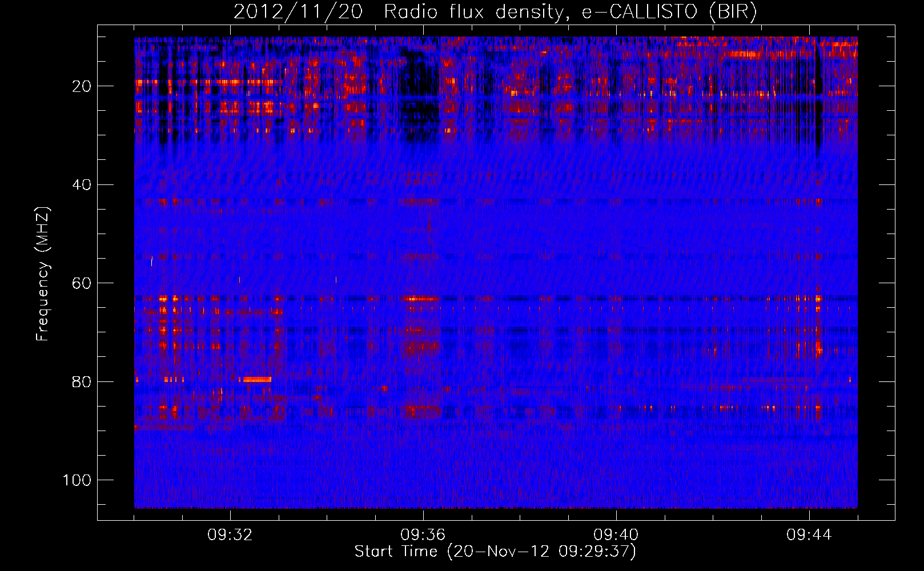Click the x-axis label "Start Time (20-Nov-12 09:29:37)"
Viewport: 924px width, 571px height.
pyautogui.click(x=495, y=552)
